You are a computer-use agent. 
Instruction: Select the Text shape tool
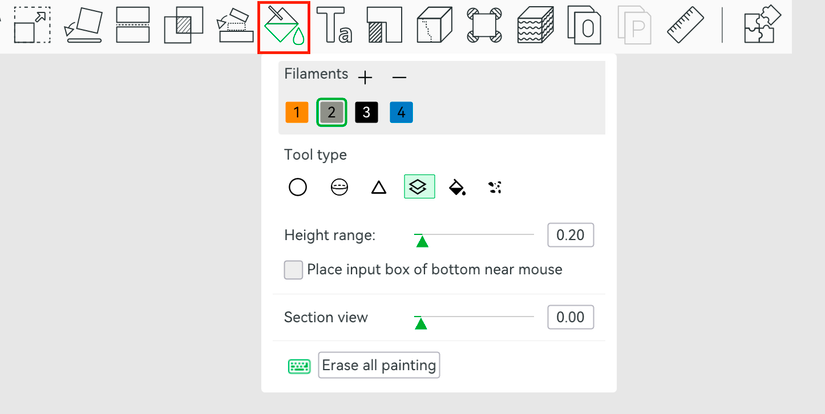click(334, 25)
